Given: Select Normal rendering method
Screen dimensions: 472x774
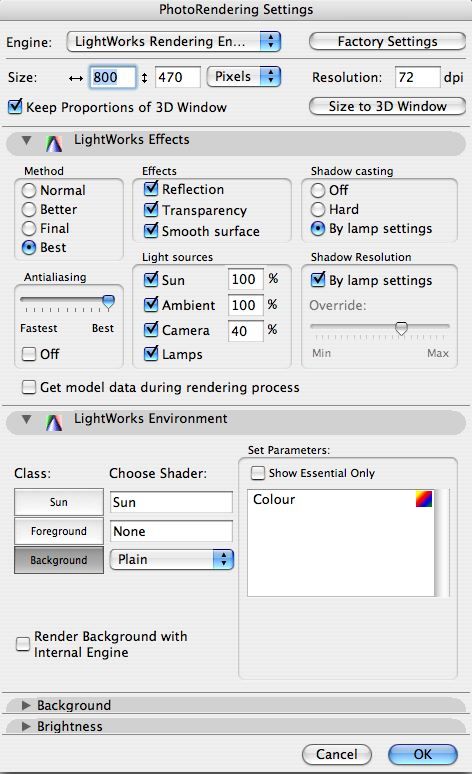Looking at the screenshot, I should (x=29, y=190).
